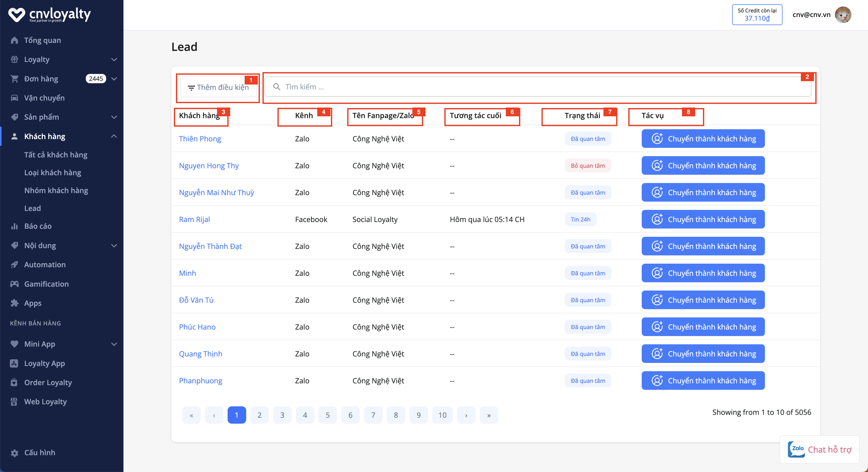This screenshot has width=868, height=472.
Task: Open Thiên Phong customer link
Action: tap(200, 139)
